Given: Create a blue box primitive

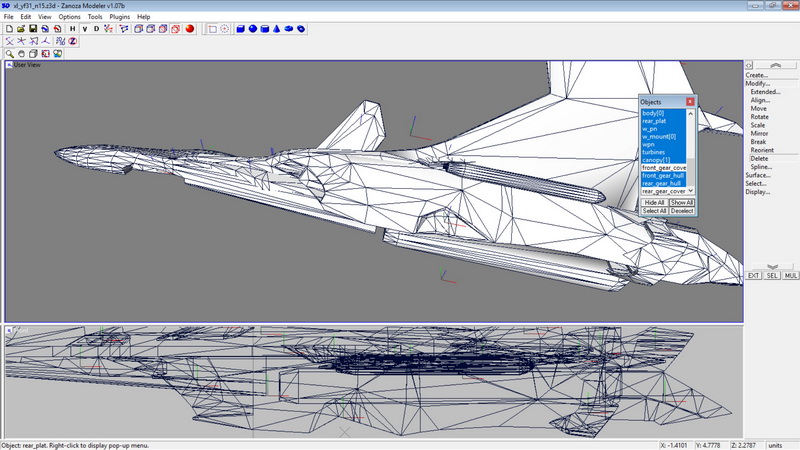Looking at the screenshot, I should [x=240, y=29].
